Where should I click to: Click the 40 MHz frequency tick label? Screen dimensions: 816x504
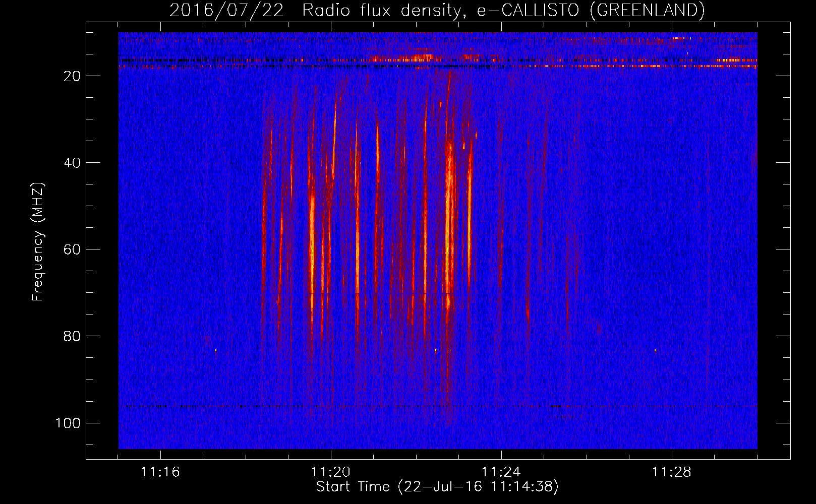[x=72, y=163]
